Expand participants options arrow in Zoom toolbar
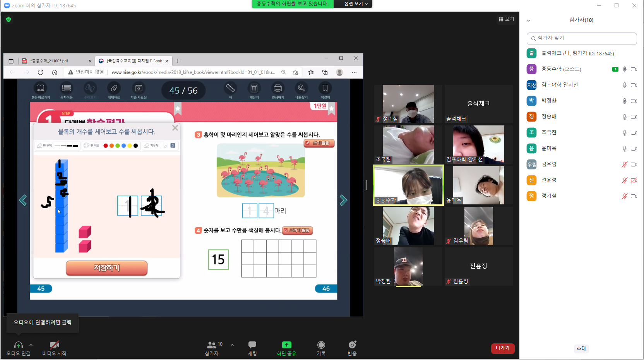Viewport: 644px width, 360px height. [x=232, y=345]
